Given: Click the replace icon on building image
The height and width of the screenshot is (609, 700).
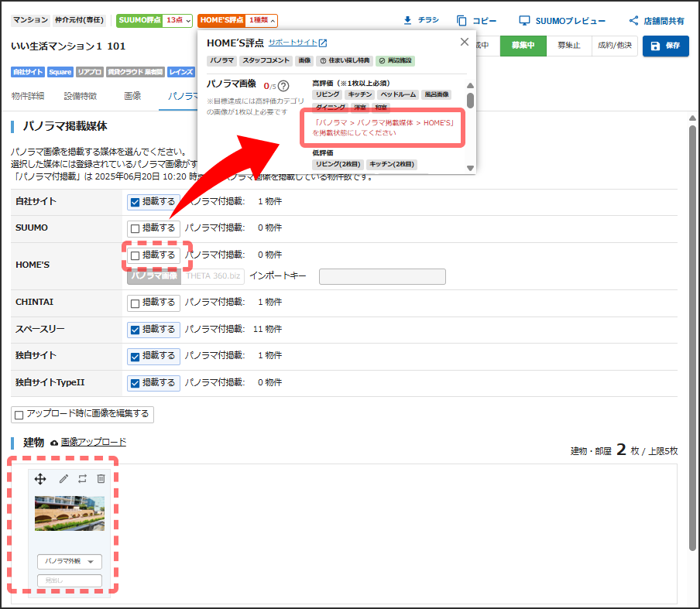Looking at the screenshot, I should 82,479.
